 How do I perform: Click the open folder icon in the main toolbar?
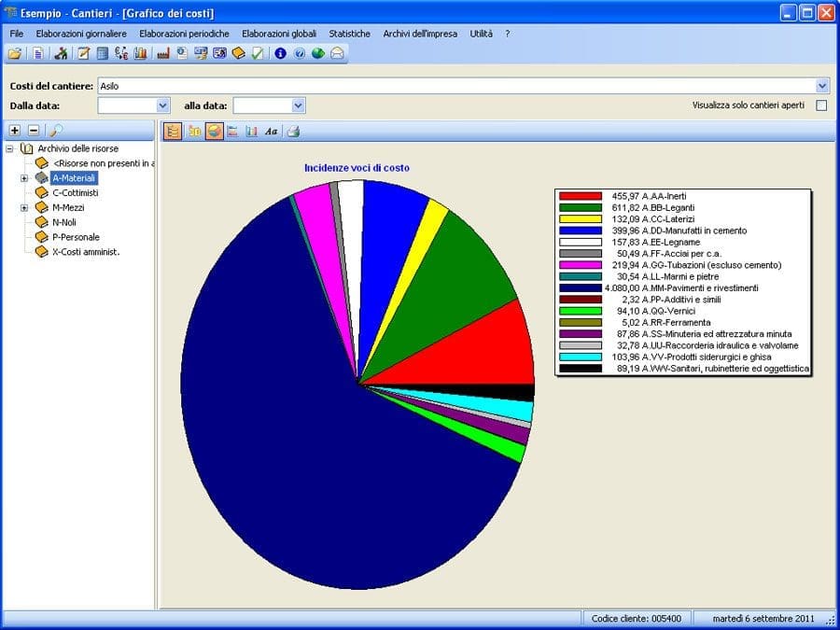click(15, 53)
